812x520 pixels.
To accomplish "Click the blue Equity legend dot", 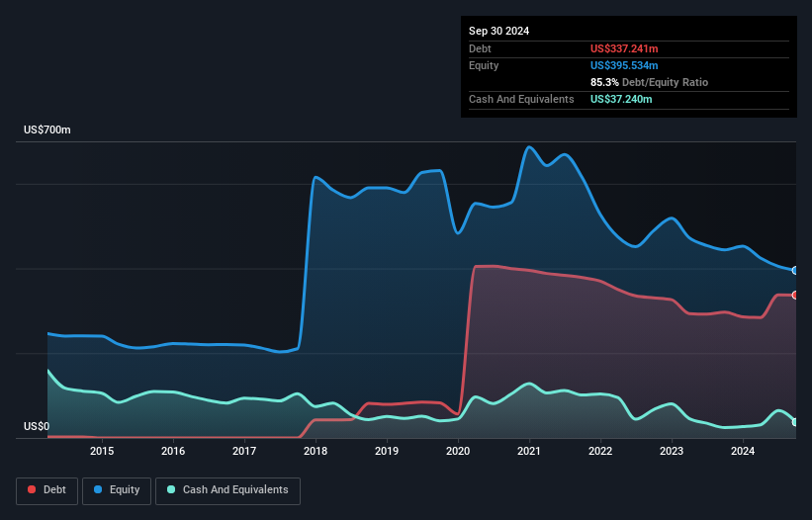I will tap(98, 489).
